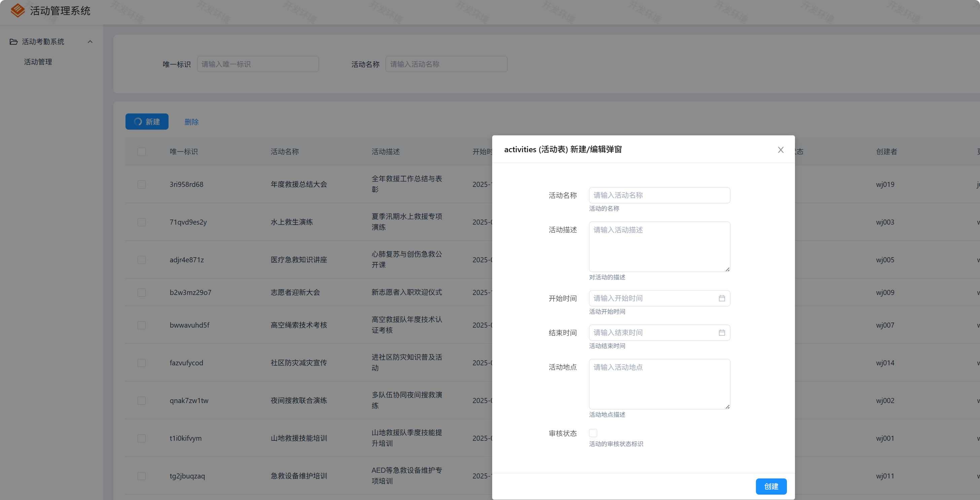Select the row checkbox for 3ri958rd68
The image size is (980, 500).
142,184
